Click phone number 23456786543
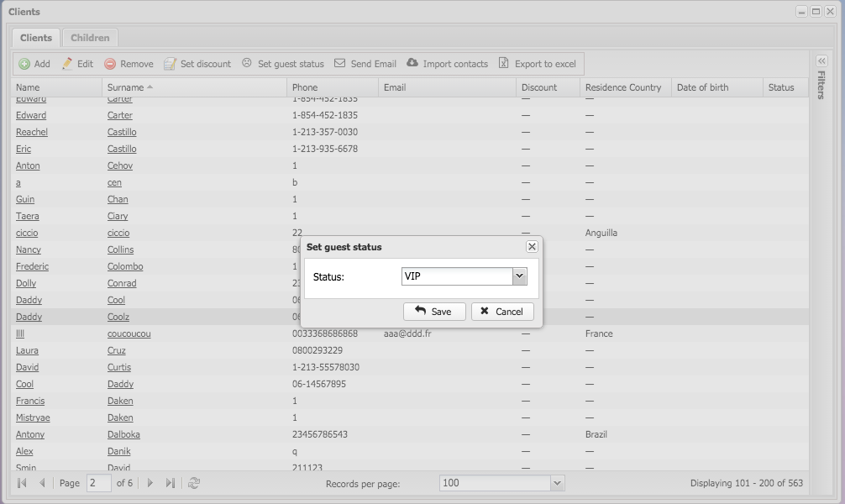The height and width of the screenshot is (504, 845). pyautogui.click(x=319, y=434)
